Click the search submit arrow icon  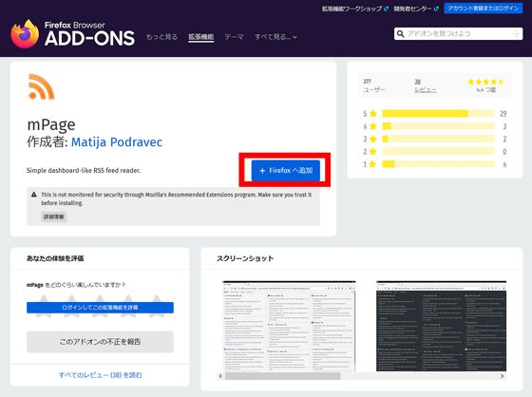coord(515,34)
